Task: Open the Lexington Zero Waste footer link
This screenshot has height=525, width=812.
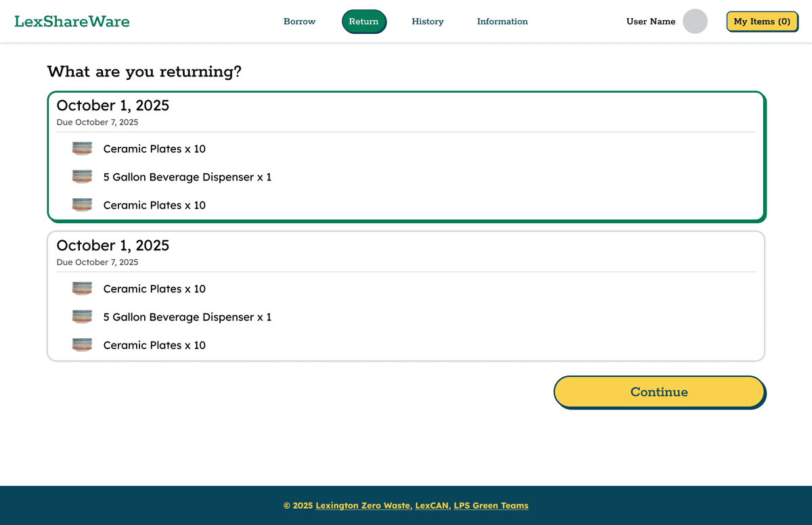Action: pos(363,505)
